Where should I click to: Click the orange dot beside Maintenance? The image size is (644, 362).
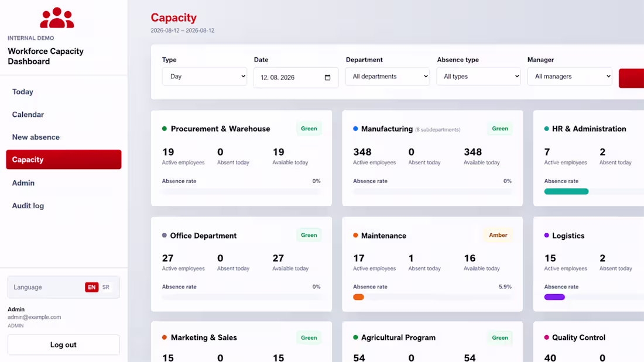[355, 235]
